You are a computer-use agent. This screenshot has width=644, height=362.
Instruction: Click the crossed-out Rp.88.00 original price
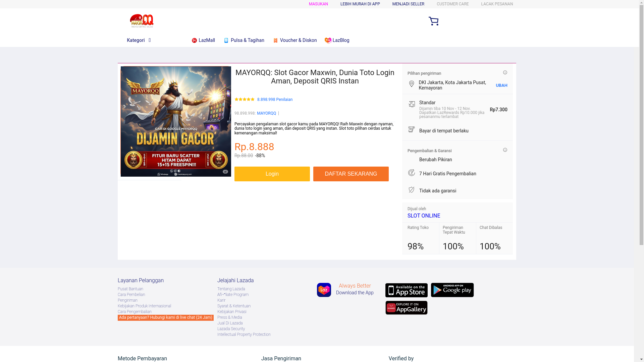(x=244, y=156)
